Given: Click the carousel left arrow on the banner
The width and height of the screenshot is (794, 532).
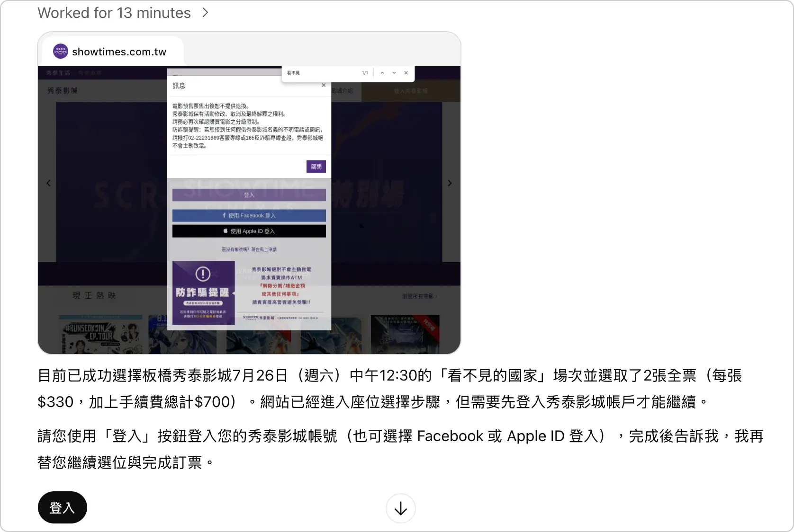Looking at the screenshot, I should 48,183.
